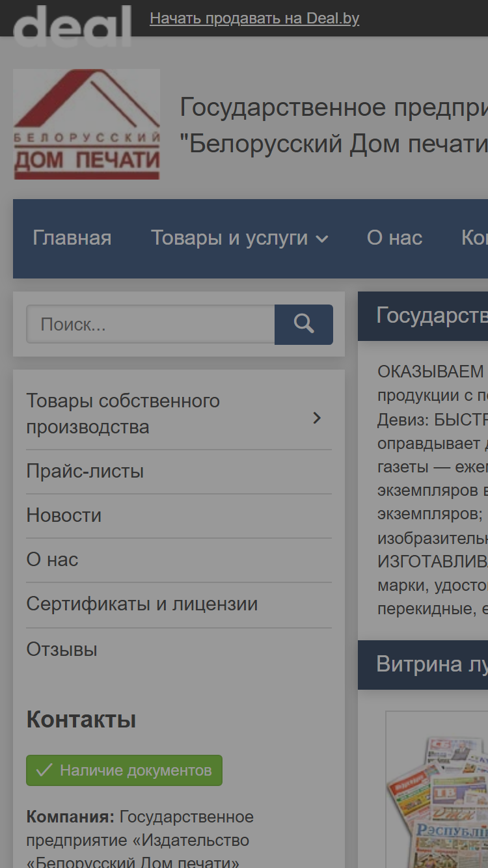This screenshot has width=488, height=868.
Task: Open Сертификаты и лицензии sidebar item
Action: click(x=142, y=604)
